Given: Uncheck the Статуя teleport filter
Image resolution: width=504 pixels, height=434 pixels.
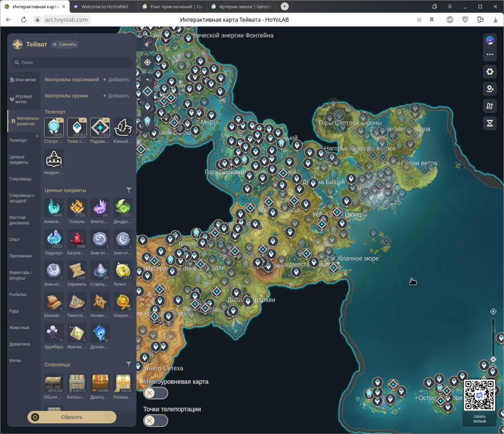Looking at the screenshot, I should [x=54, y=128].
